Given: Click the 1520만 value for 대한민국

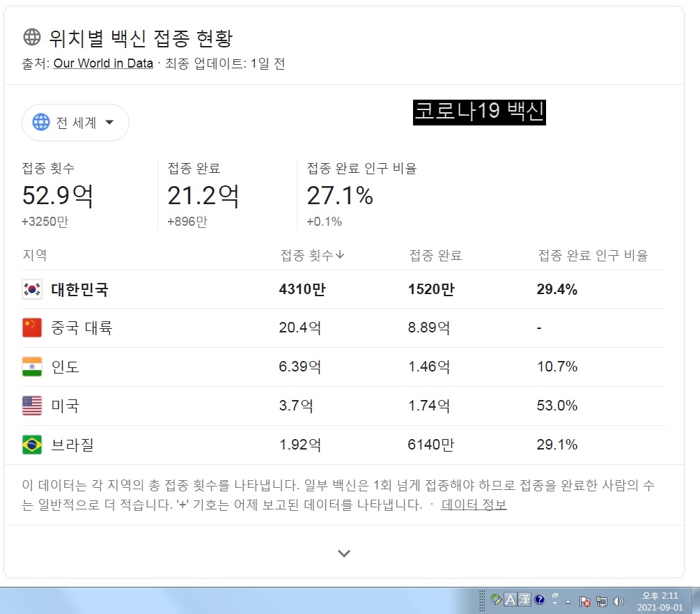Looking at the screenshot, I should (x=431, y=289).
